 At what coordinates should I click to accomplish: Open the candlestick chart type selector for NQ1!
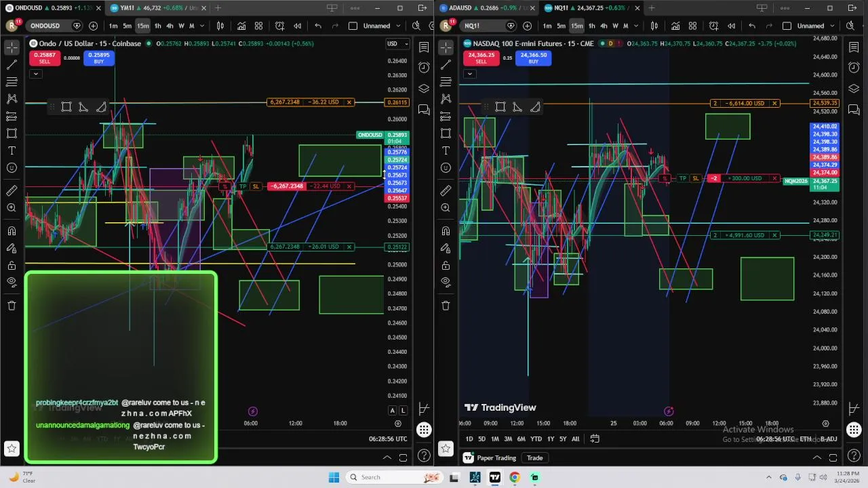coord(654,26)
